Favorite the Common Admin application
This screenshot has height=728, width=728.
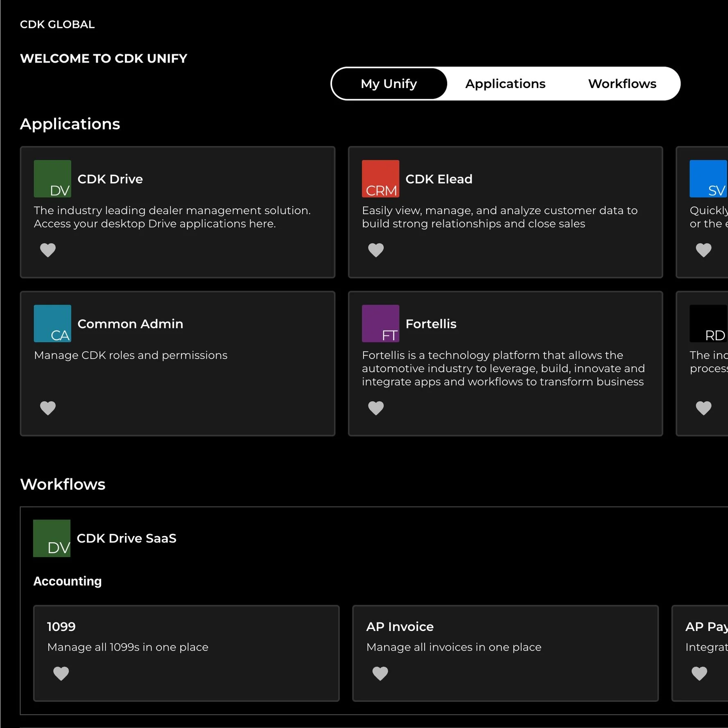[48, 408]
